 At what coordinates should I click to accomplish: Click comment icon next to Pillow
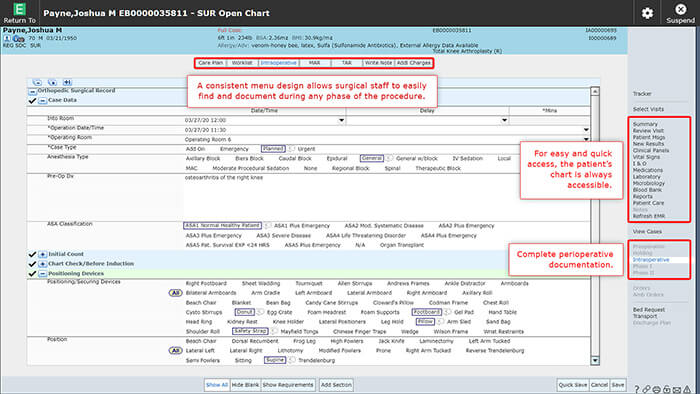pyautogui.click(x=440, y=321)
